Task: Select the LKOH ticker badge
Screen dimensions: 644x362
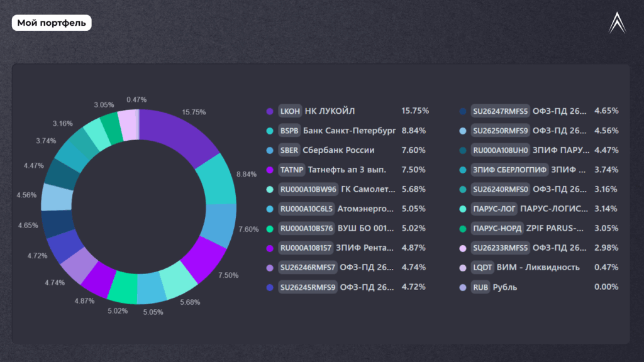Action: coord(290,111)
